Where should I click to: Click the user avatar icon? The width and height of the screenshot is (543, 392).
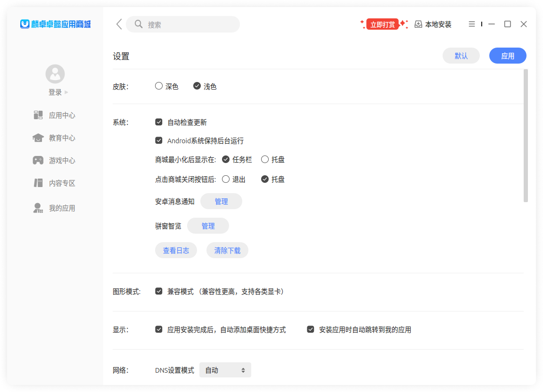coord(55,74)
